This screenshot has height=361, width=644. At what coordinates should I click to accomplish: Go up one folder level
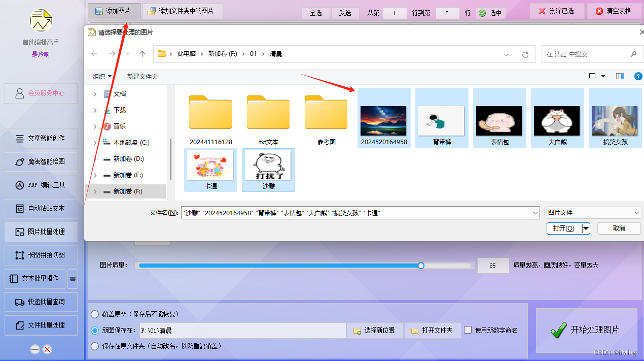142,54
